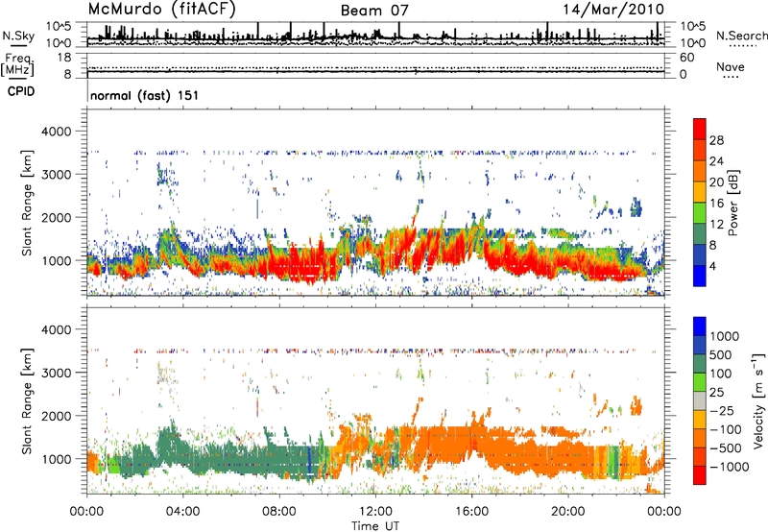Click the light green 12–16 dB Power swatch

(700, 213)
